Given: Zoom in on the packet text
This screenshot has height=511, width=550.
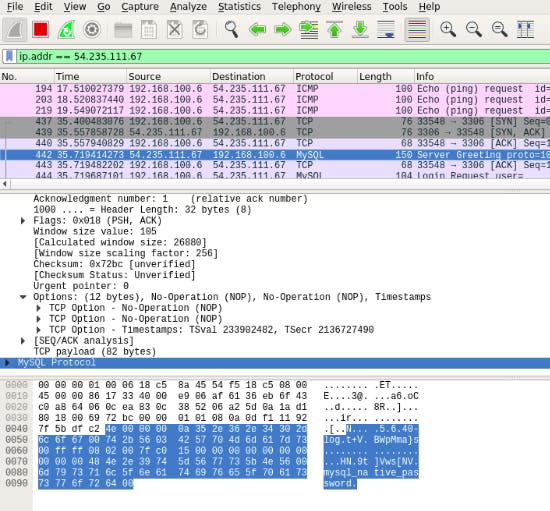Looking at the screenshot, I should coord(448,29).
